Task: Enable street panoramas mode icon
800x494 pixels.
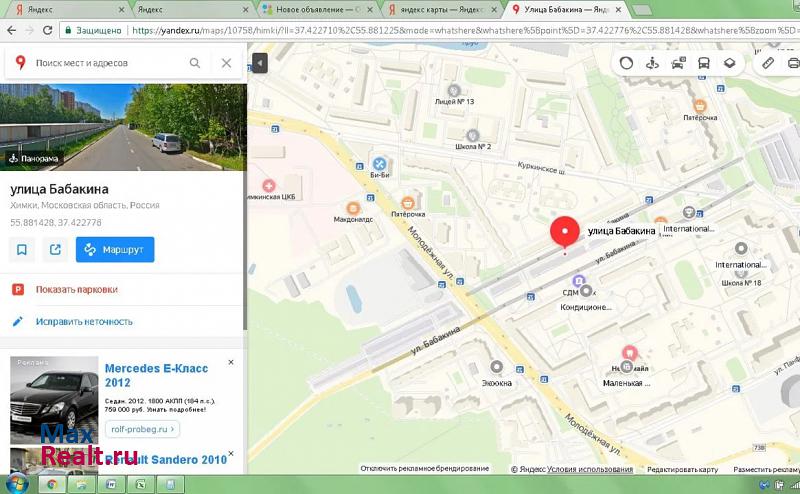Action: [x=652, y=62]
